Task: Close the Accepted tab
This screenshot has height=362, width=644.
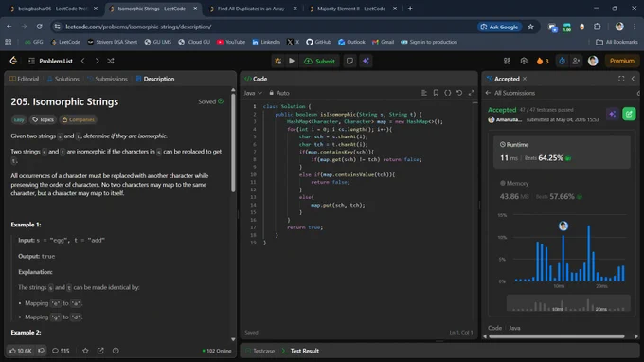Action: coord(525,79)
